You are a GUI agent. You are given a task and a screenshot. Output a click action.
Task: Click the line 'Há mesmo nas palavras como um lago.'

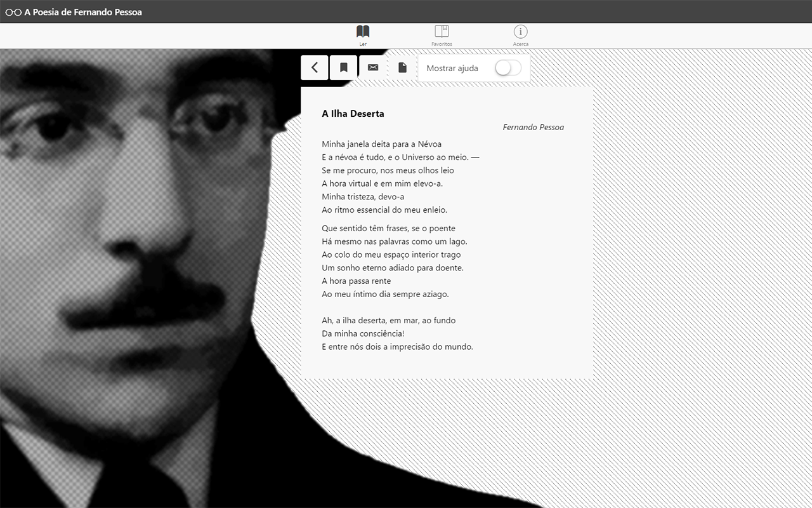395,242
